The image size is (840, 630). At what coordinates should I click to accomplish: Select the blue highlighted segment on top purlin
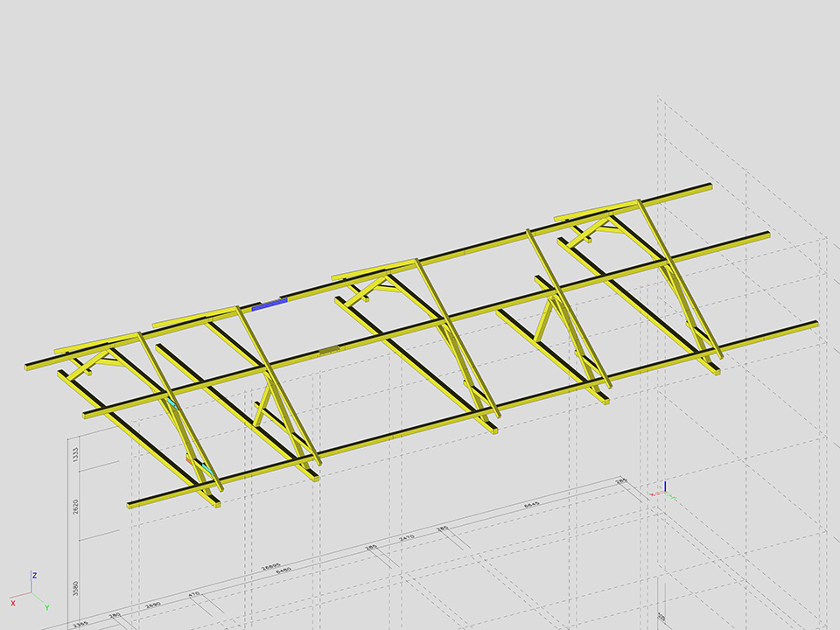[269, 304]
